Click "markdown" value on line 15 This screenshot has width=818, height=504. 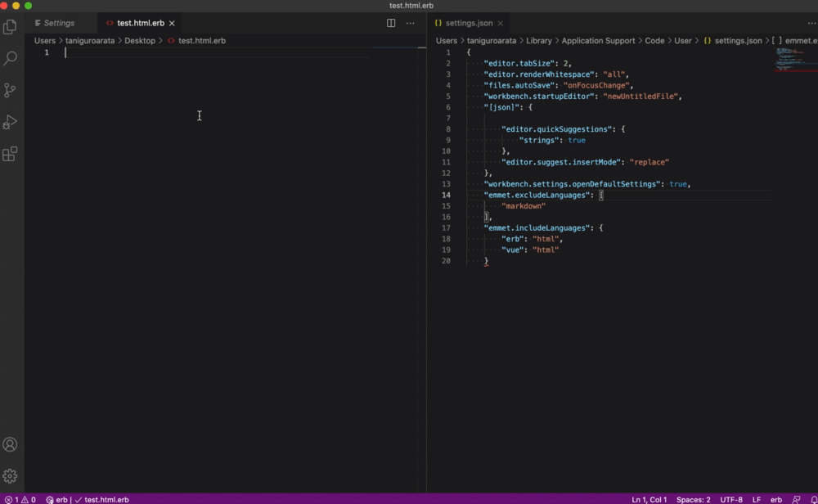point(524,205)
